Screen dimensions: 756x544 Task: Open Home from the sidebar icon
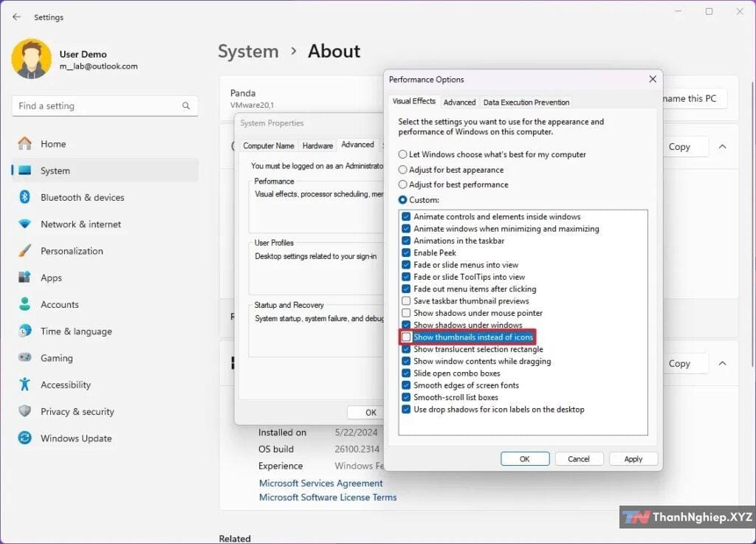[25, 144]
